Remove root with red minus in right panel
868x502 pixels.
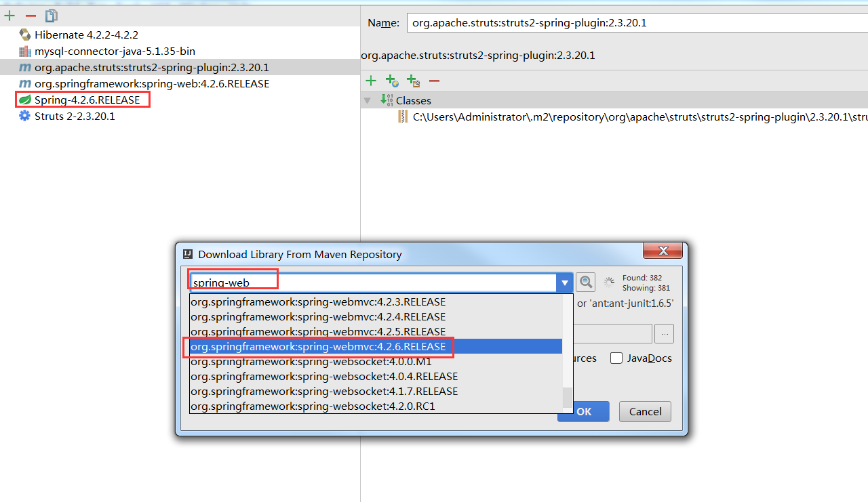point(434,81)
